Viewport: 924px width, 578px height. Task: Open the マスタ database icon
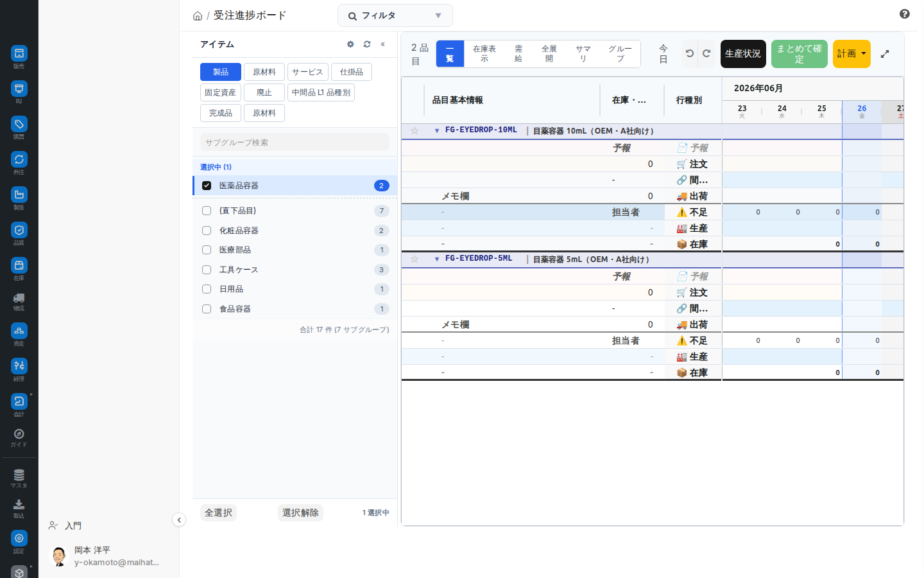pyautogui.click(x=19, y=476)
